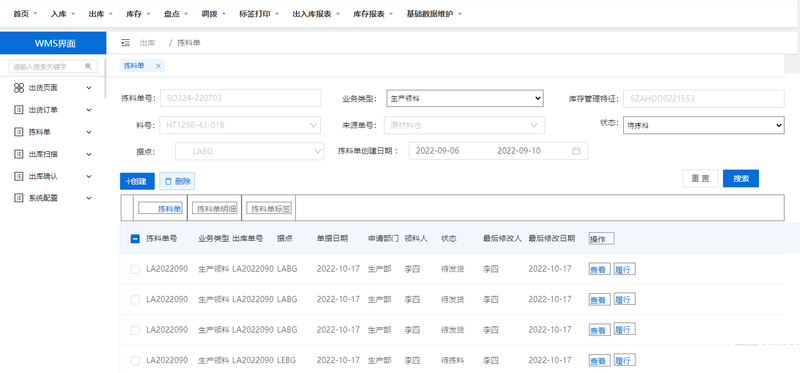
Task: Expand the 出货页面 sidebar group
Action: click(x=89, y=88)
